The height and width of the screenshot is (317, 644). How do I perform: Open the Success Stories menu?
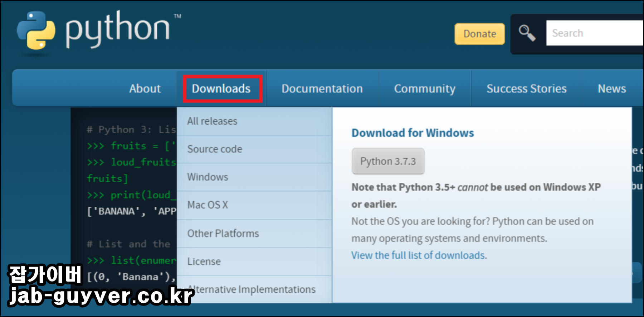coord(526,88)
